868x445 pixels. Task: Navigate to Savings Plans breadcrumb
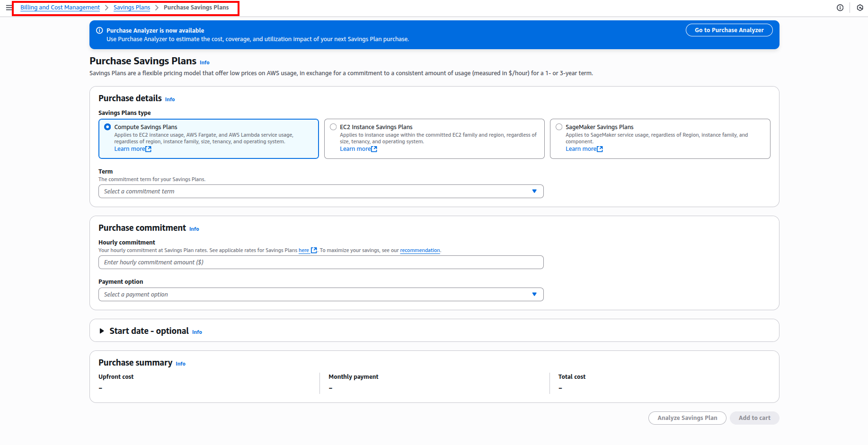[x=132, y=8]
